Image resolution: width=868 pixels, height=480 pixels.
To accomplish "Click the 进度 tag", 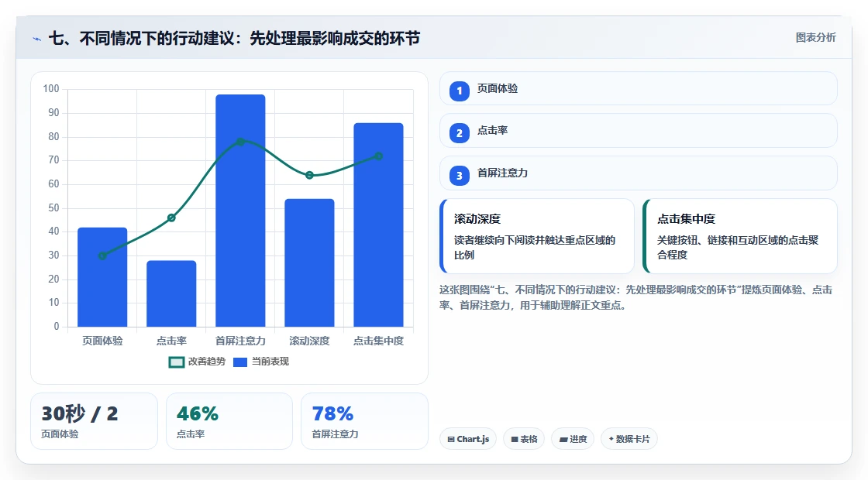I will click(573, 439).
